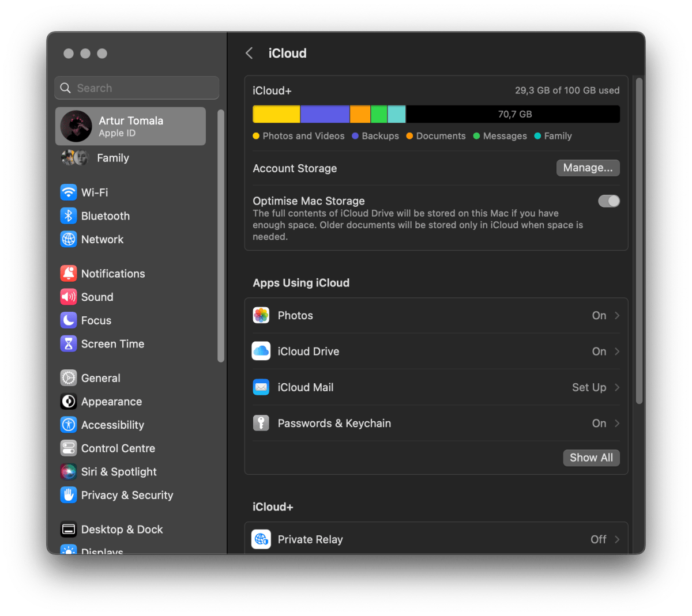Expand Passwords & Keychain row chevron
Screen dimensions: 692x616
(x=617, y=424)
